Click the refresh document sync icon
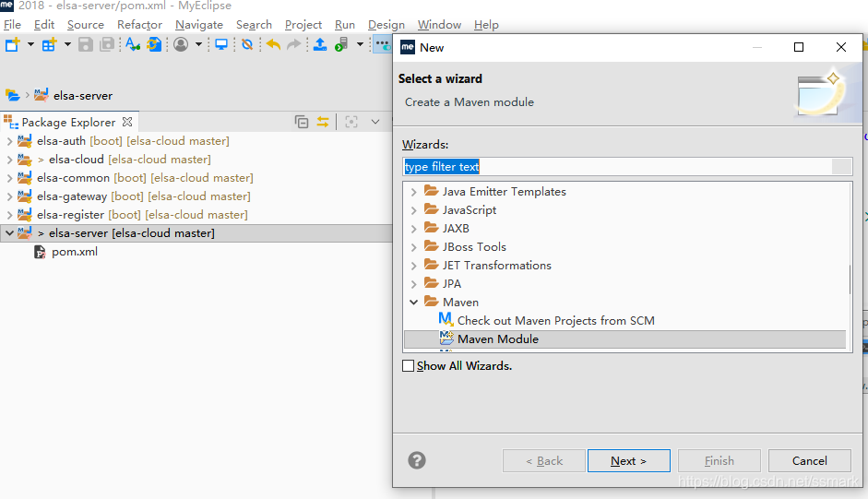The width and height of the screenshot is (868, 499). tap(154, 44)
